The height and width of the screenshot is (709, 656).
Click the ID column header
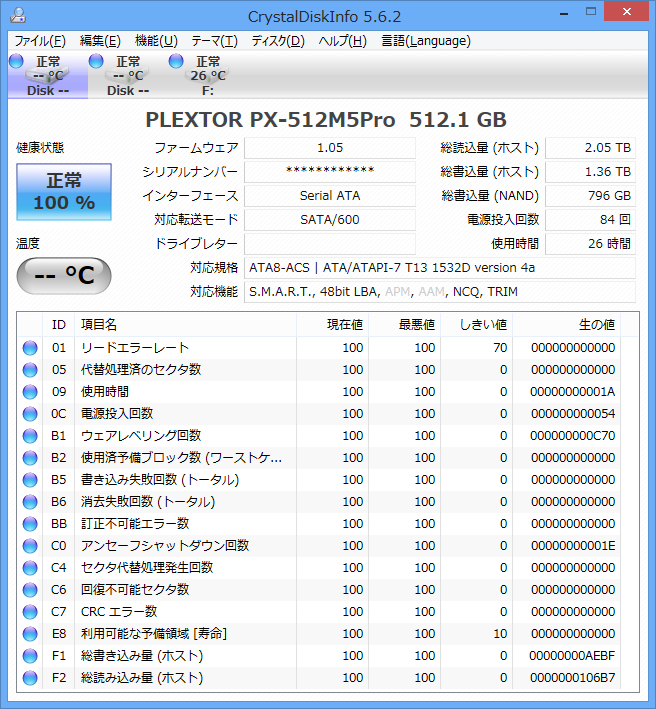coord(59,325)
